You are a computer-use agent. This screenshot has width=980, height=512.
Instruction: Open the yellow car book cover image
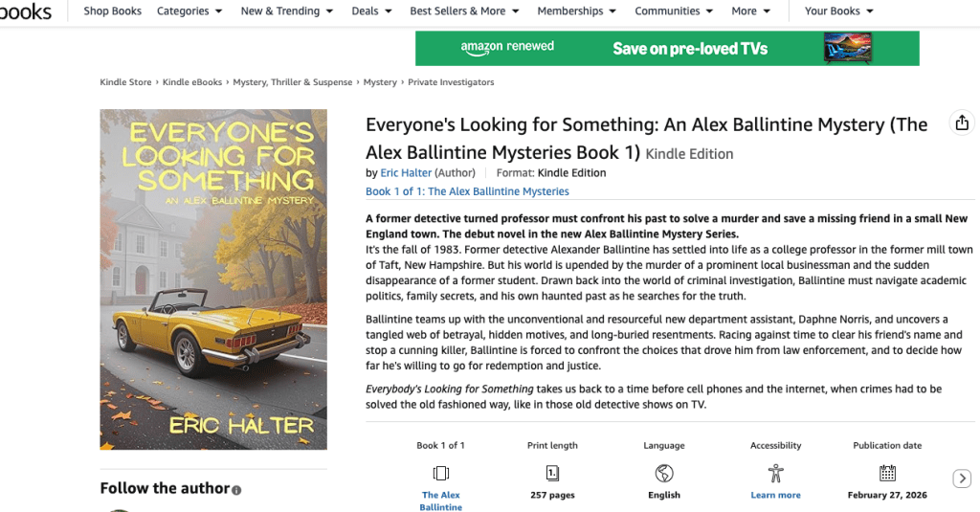pyautogui.click(x=213, y=279)
